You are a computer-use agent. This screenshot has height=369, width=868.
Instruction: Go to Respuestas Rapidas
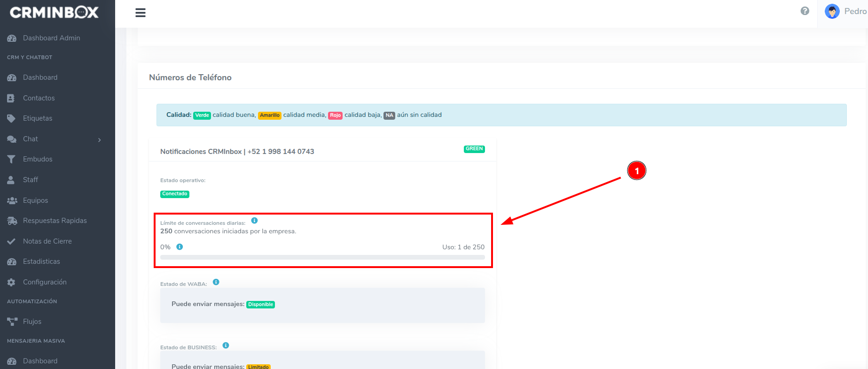pos(55,221)
